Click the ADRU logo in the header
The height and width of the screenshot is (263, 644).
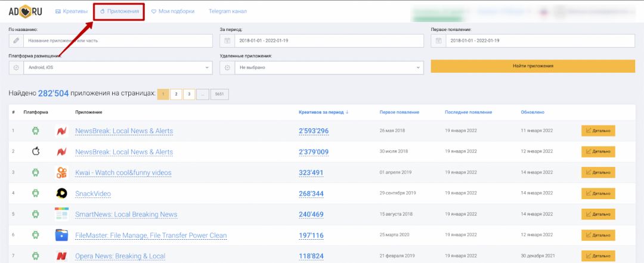click(26, 11)
